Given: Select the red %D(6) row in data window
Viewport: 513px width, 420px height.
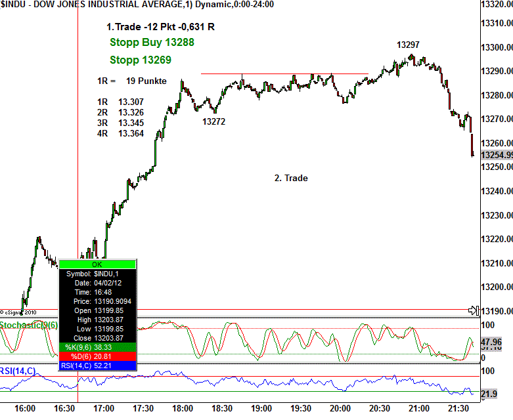Looking at the screenshot, I should (x=97, y=355).
